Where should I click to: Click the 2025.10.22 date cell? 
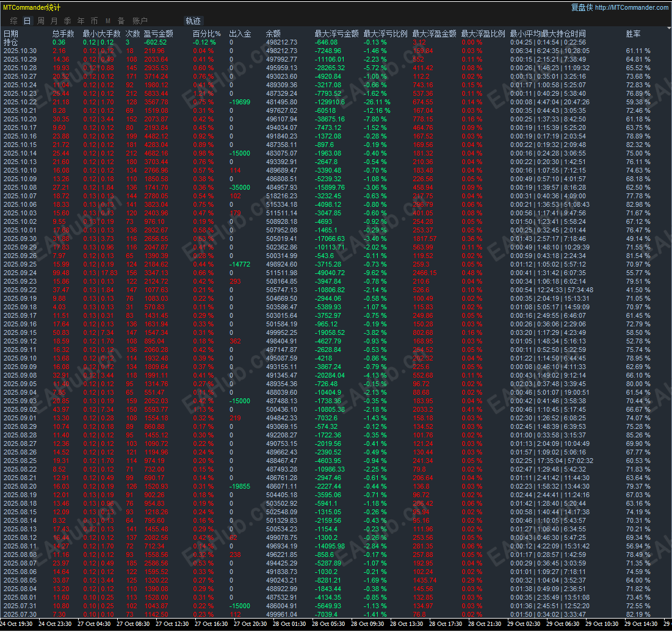click(x=20, y=102)
